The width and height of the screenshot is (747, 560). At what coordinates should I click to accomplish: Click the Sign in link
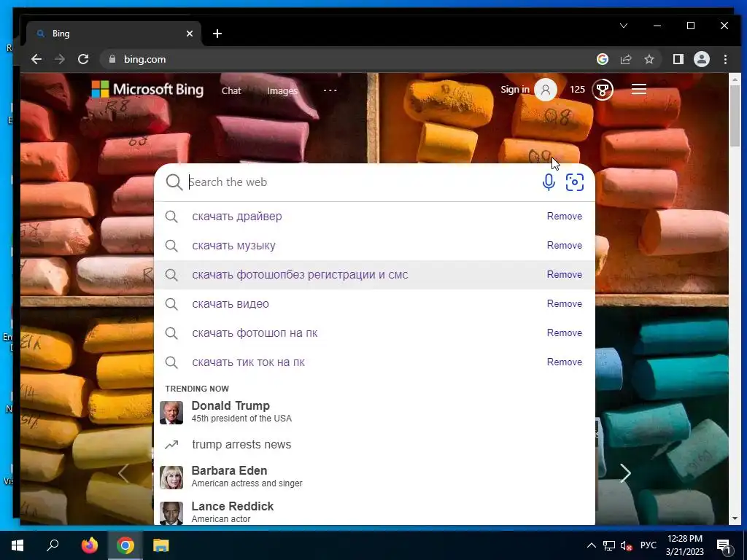514,90
